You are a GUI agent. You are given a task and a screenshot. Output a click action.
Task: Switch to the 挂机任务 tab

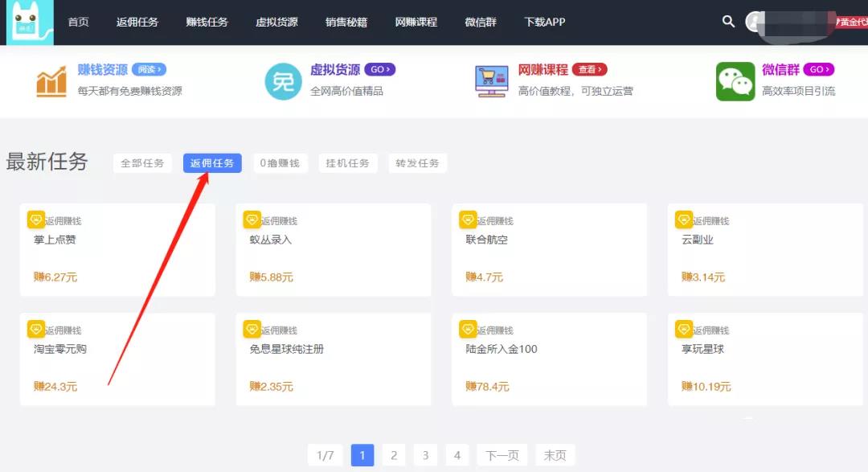click(348, 162)
